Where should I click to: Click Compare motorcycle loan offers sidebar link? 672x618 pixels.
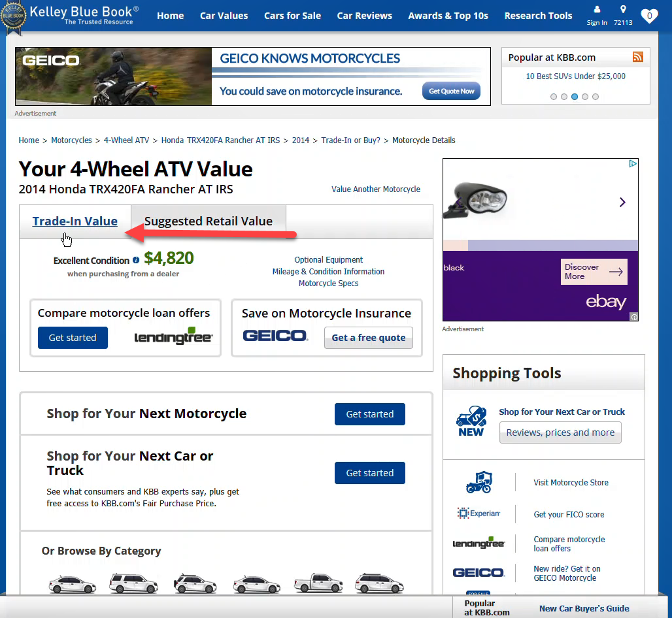click(x=569, y=544)
